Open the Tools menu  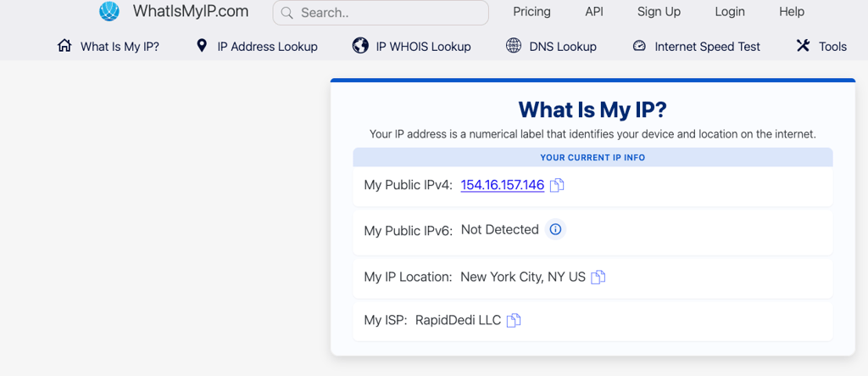pos(832,47)
